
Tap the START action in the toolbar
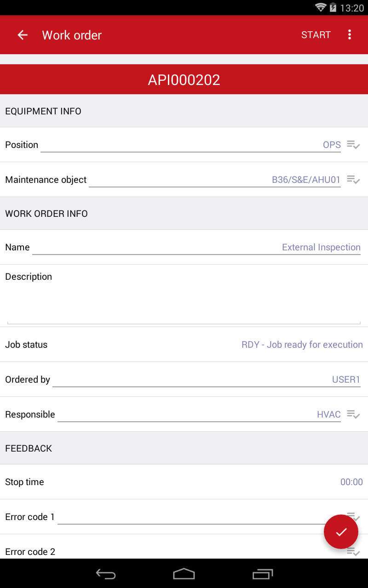pyautogui.click(x=316, y=35)
